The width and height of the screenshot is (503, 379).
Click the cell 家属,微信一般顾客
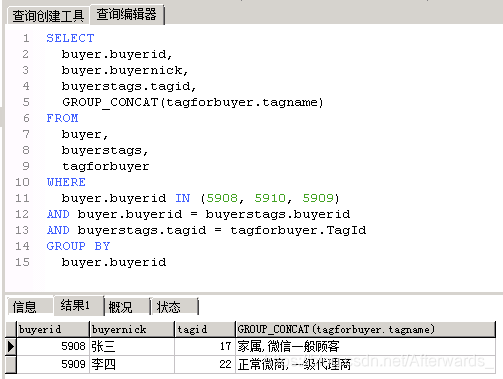click(365, 347)
